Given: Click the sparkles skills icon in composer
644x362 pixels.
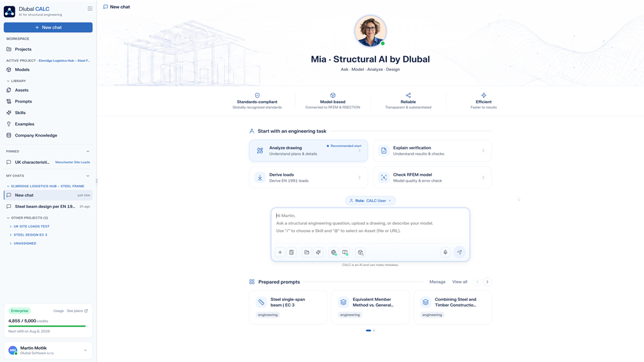Looking at the screenshot, I should point(318,252).
